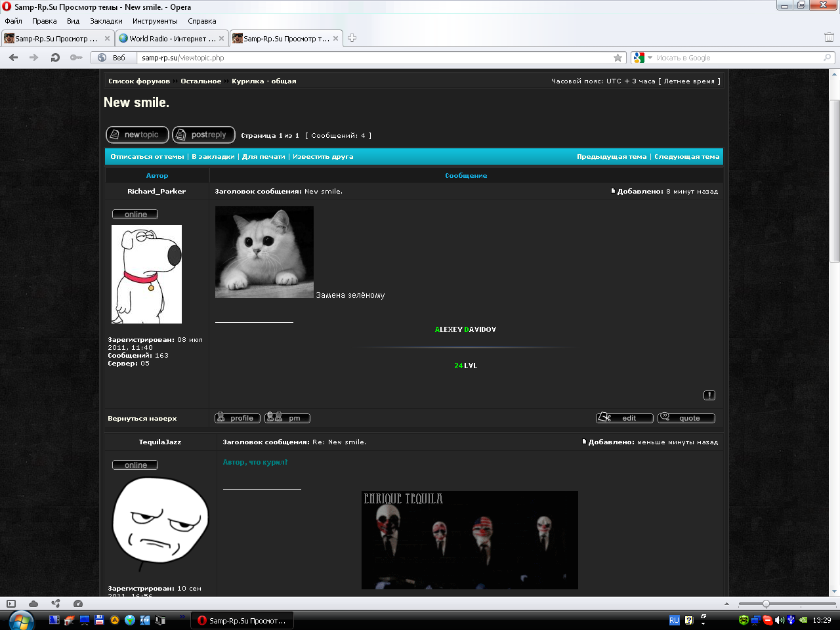Open the Правка menu
This screenshot has height=630, width=840.
[45, 21]
